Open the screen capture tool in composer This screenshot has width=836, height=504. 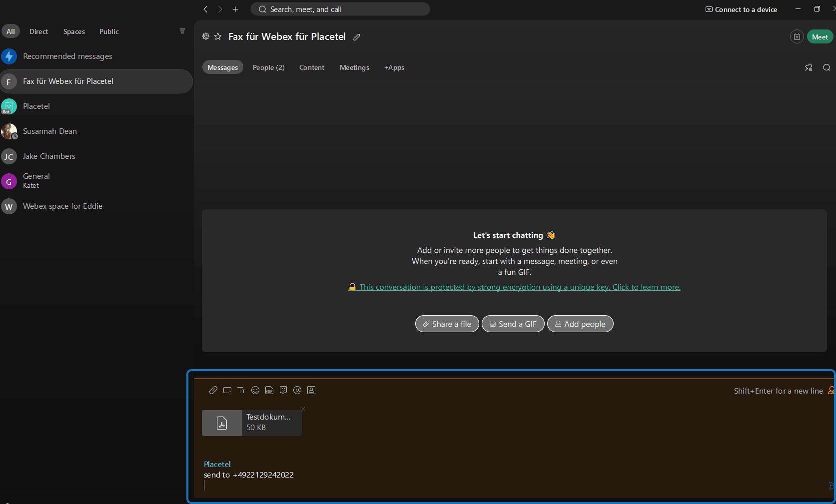click(x=227, y=390)
